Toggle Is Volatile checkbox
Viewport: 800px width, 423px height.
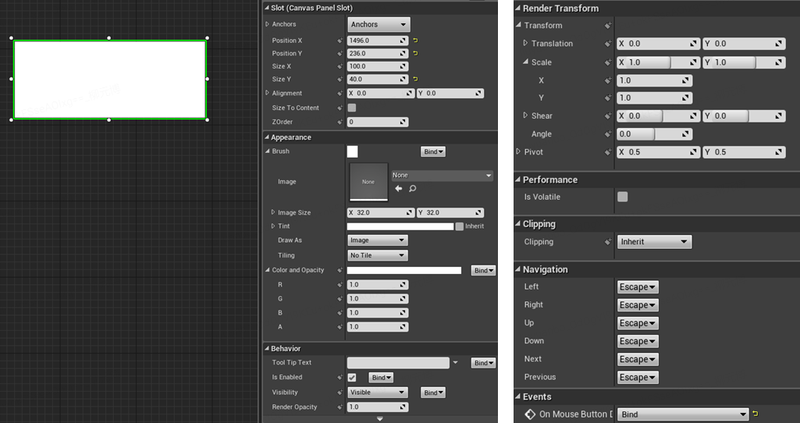[x=622, y=197]
